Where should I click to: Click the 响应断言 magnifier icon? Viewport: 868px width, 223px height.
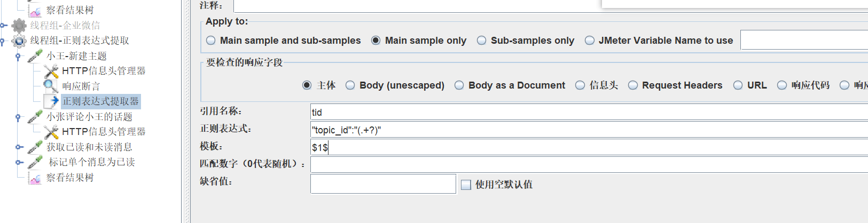pos(51,86)
